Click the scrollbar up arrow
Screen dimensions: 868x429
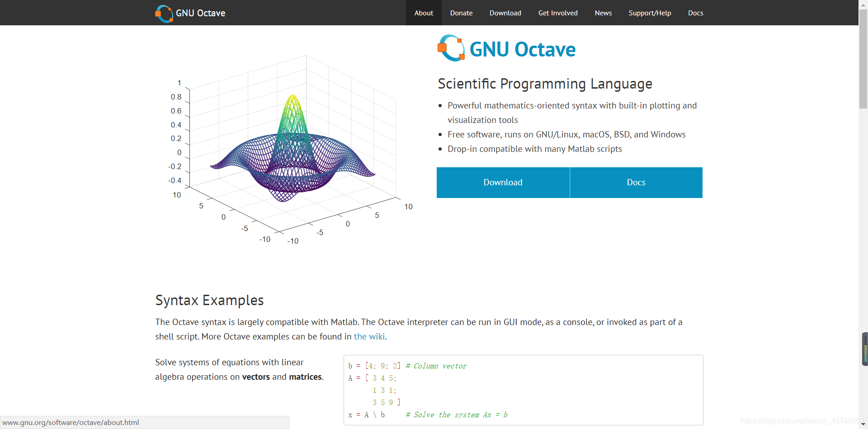tap(863, 4)
